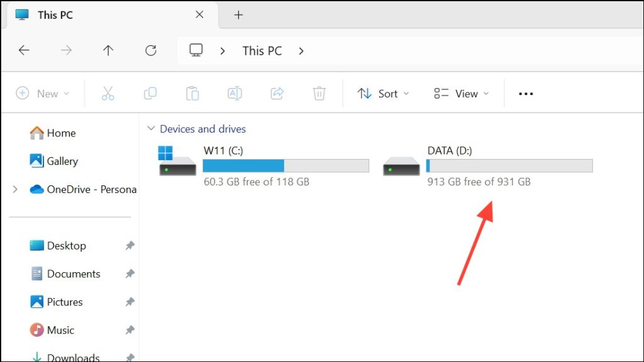Open a new tab with plus button
The height and width of the screenshot is (362, 644).
tap(238, 15)
